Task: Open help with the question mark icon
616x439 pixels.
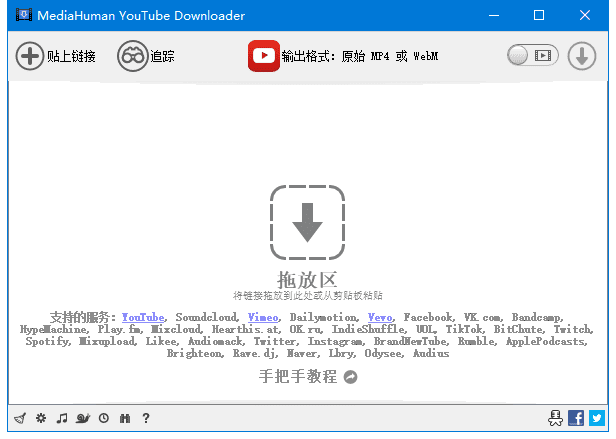Action: point(146,418)
